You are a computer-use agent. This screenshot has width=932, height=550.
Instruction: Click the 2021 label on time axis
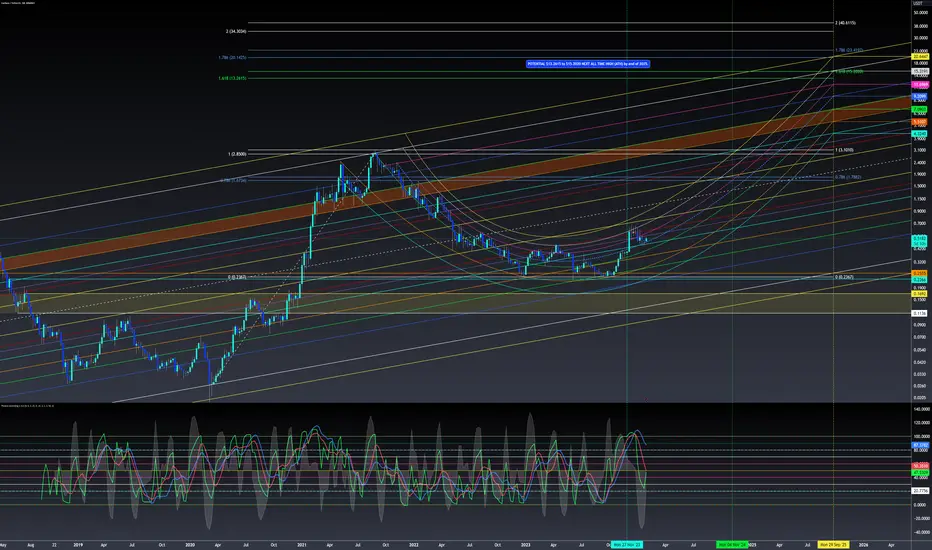[x=301, y=545]
